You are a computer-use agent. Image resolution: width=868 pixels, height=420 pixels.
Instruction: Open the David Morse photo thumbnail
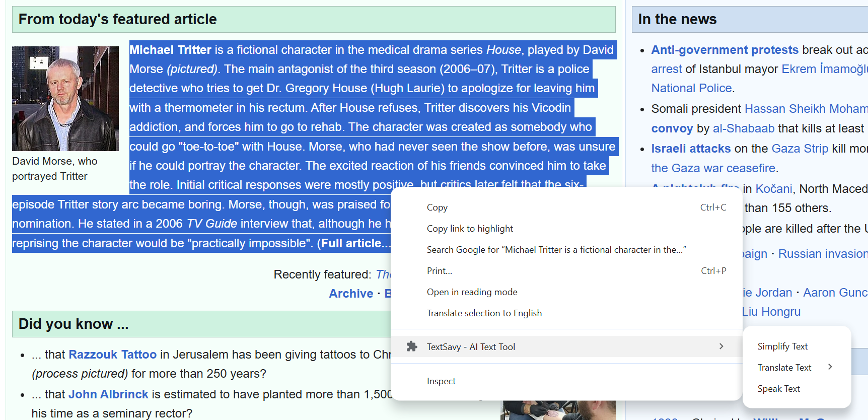pos(65,99)
